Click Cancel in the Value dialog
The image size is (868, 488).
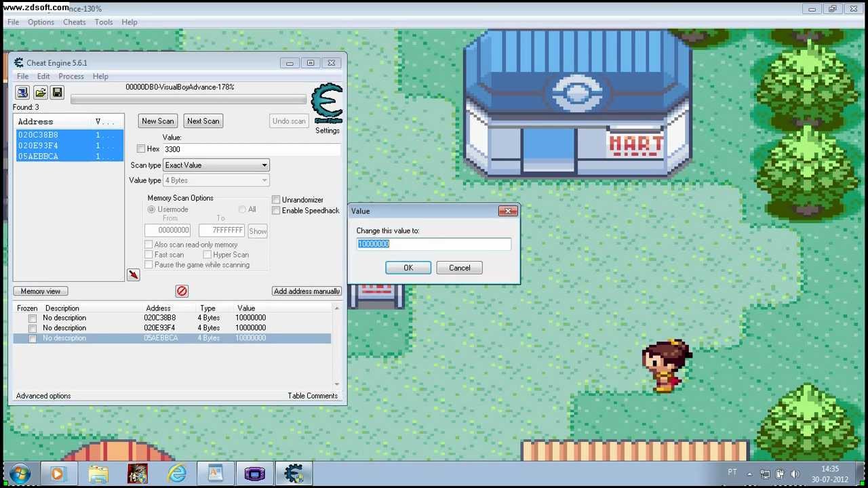459,268
